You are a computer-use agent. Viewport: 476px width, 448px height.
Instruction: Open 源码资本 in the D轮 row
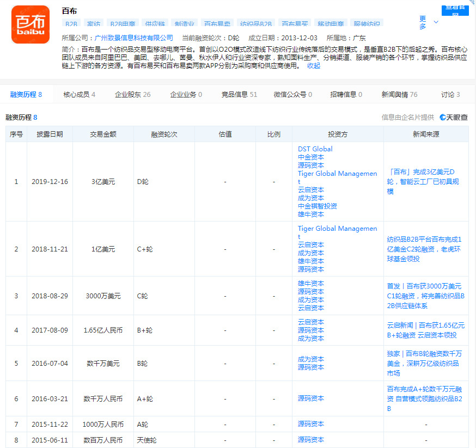[x=311, y=165]
